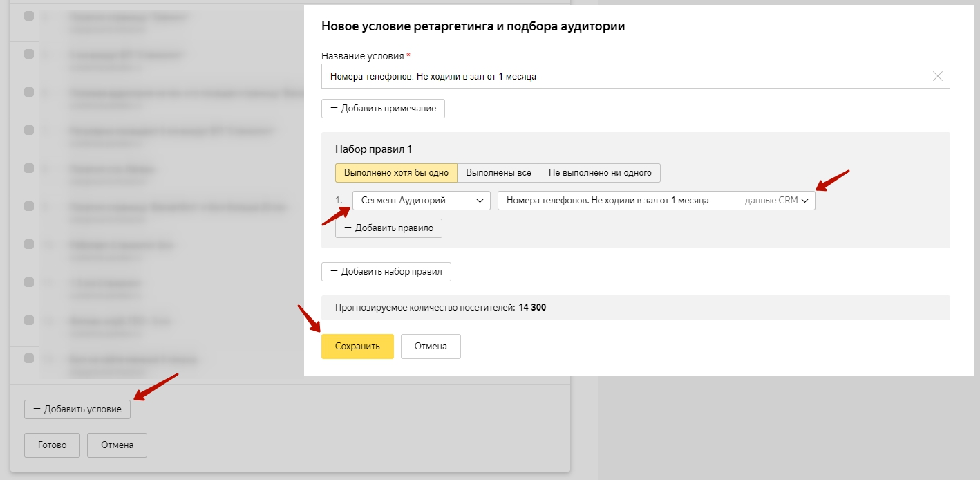Screen dimensions: 980x480
Task: Select the Выполнено хотя бы одно option
Action: (x=396, y=173)
